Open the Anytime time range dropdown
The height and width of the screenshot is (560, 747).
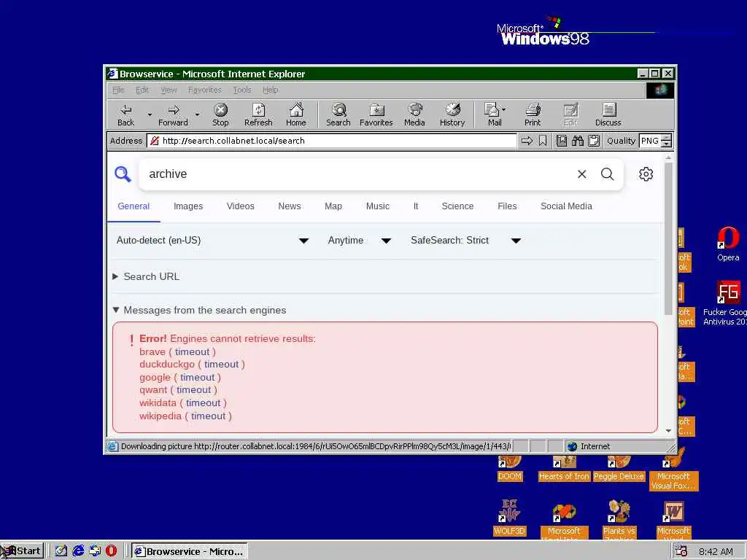coord(360,241)
